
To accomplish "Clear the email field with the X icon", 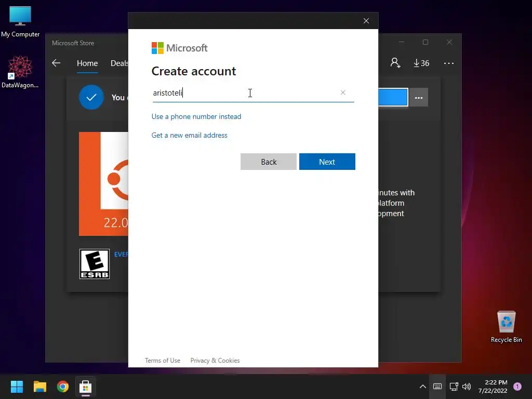I will (343, 92).
